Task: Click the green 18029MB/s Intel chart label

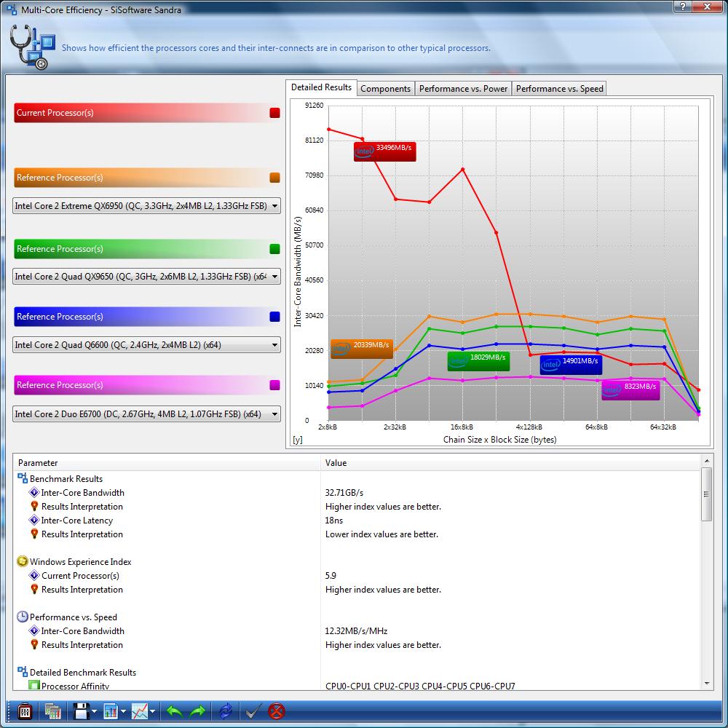Action: pos(478,361)
